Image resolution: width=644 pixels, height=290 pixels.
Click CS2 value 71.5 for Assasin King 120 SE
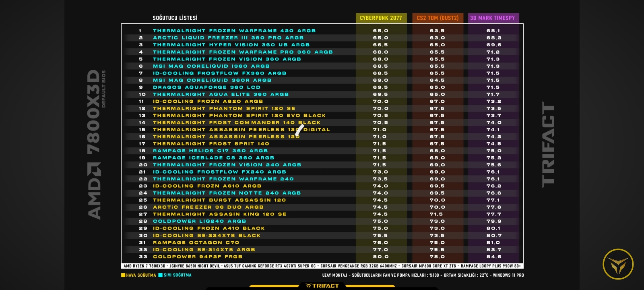click(436, 214)
